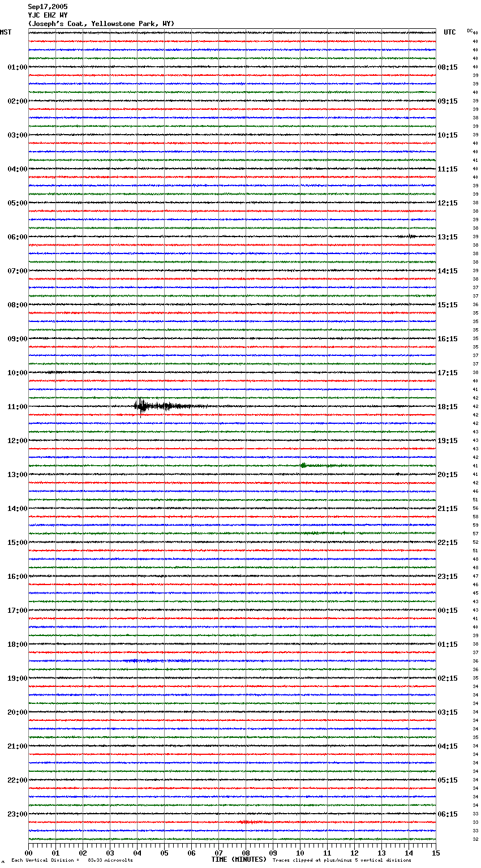This screenshot has height=868, width=481.
Task: Click minute 12 on bottom time axis
Action: tap(354, 853)
